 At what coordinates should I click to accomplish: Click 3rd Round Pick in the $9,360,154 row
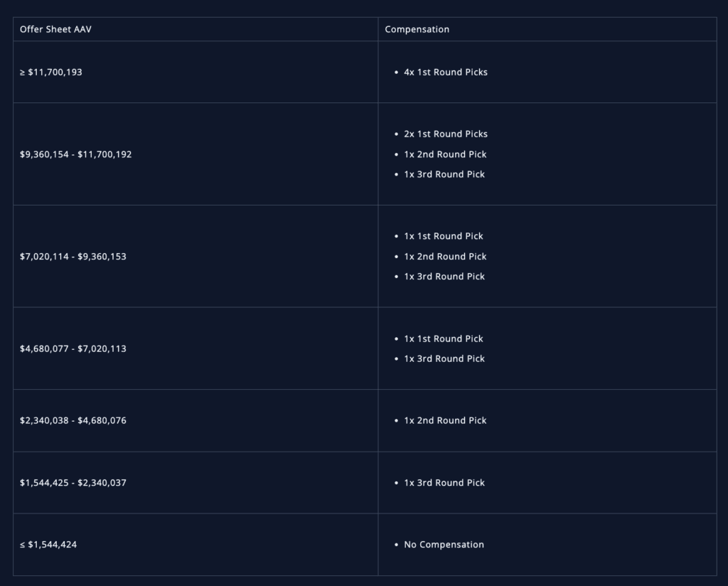click(x=444, y=174)
